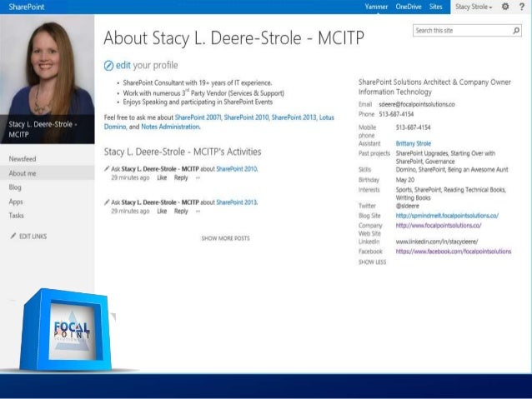This screenshot has width=532, height=399.
Task: Open Tasks in left navigation
Action: click(x=17, y=216)
